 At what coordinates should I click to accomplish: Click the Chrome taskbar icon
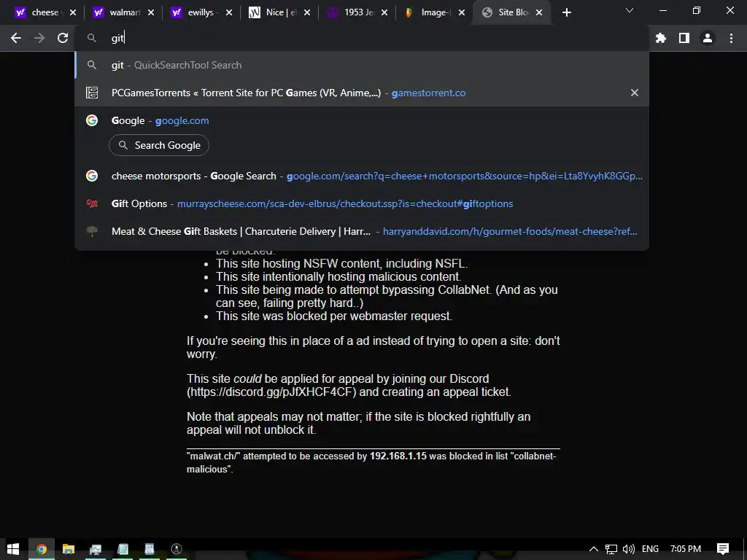point(42,549)
